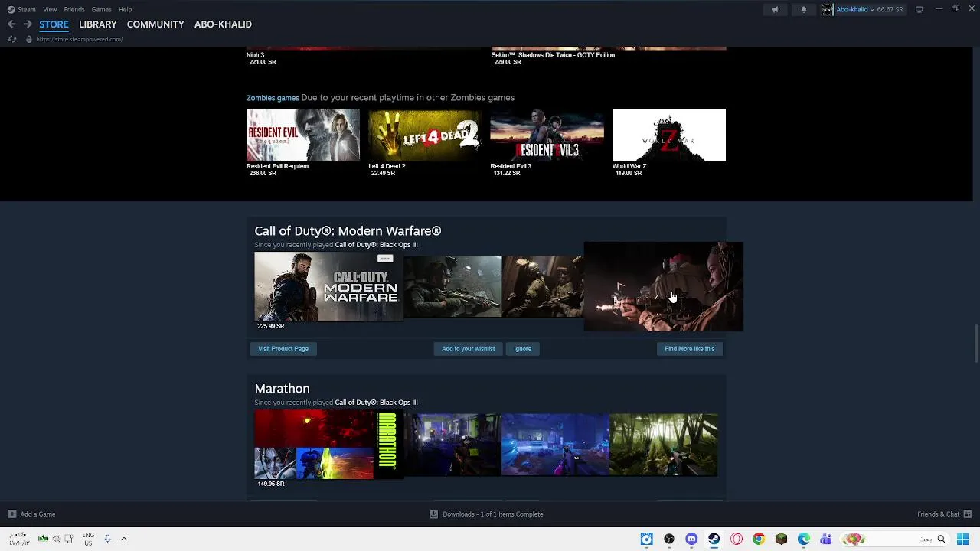
Task: Click the page vertical scrollbar thumb
Action: (x=975, y=344)
